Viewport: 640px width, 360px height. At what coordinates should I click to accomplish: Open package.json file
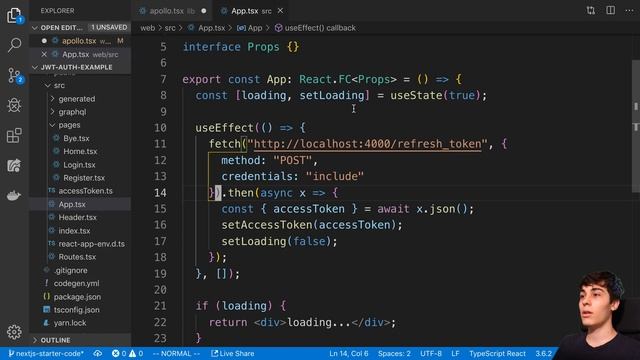pyautogui.click(x=77, y=297)
